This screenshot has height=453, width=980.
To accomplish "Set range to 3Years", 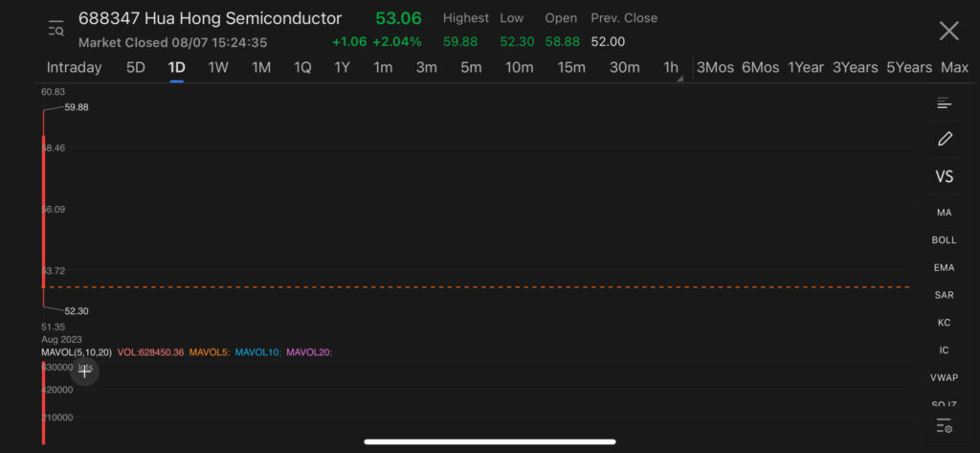I will point(855,68).
